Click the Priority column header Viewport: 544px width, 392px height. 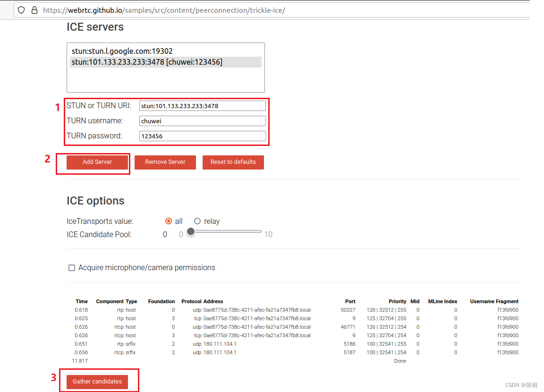[397, 301]
